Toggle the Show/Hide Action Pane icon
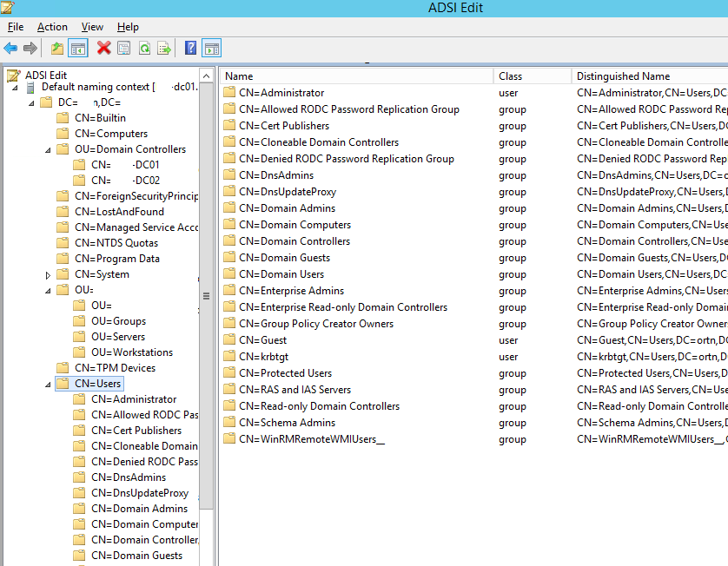Image resolution: width=728 pixels, height=566 pixels. (211, 49)
